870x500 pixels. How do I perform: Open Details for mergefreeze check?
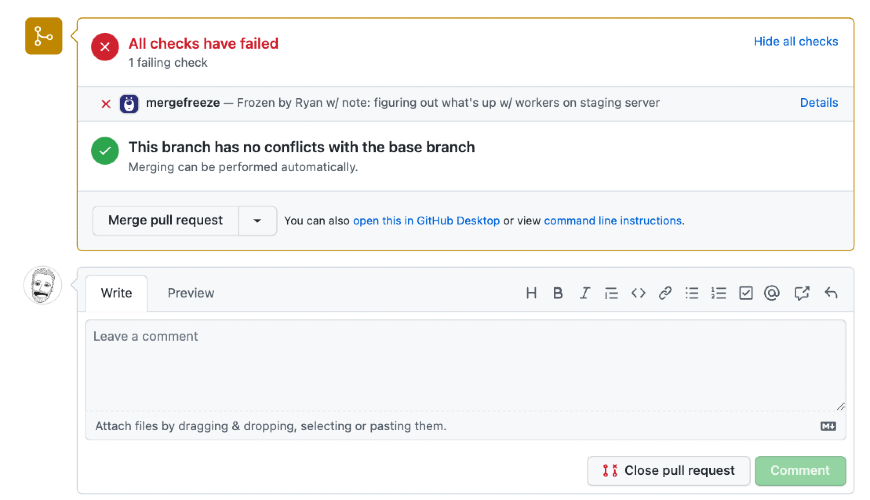(819, 103)
